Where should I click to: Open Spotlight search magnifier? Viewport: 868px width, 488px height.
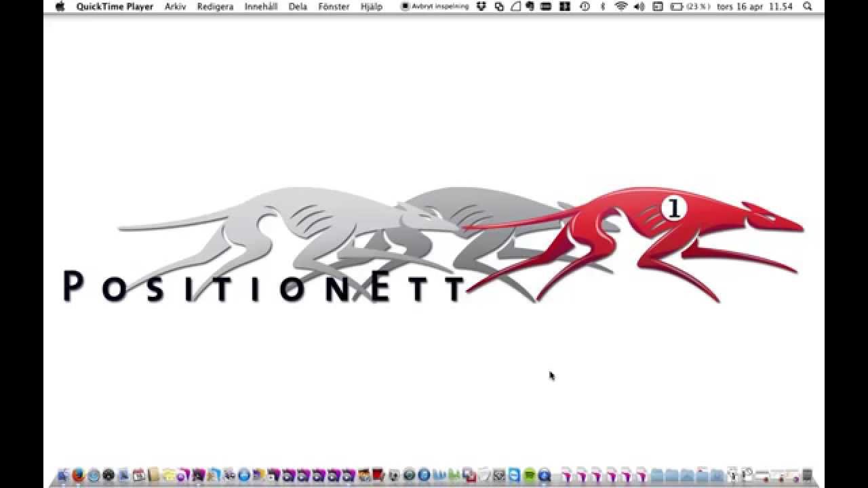tap(807, 6)
